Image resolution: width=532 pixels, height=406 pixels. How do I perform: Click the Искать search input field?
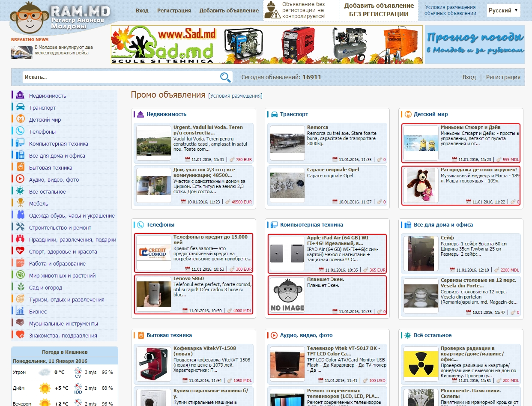click(x=120, y=77)
